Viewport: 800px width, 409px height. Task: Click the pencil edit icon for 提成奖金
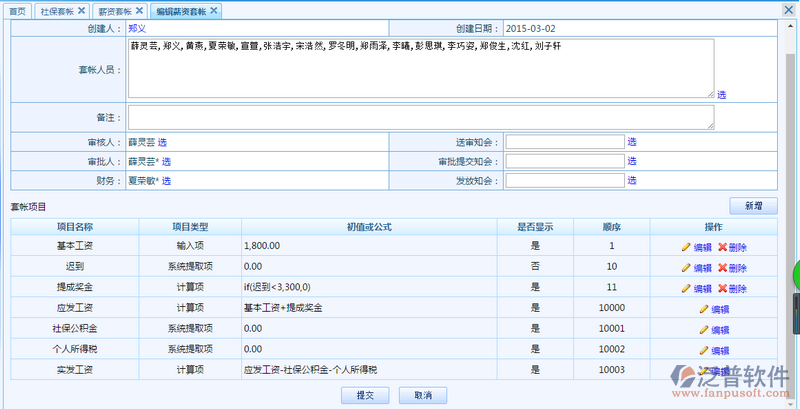tap(686, 289)
